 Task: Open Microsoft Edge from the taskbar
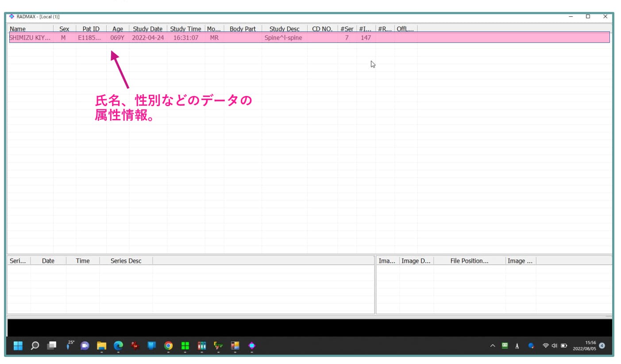(x=118, y=345)
